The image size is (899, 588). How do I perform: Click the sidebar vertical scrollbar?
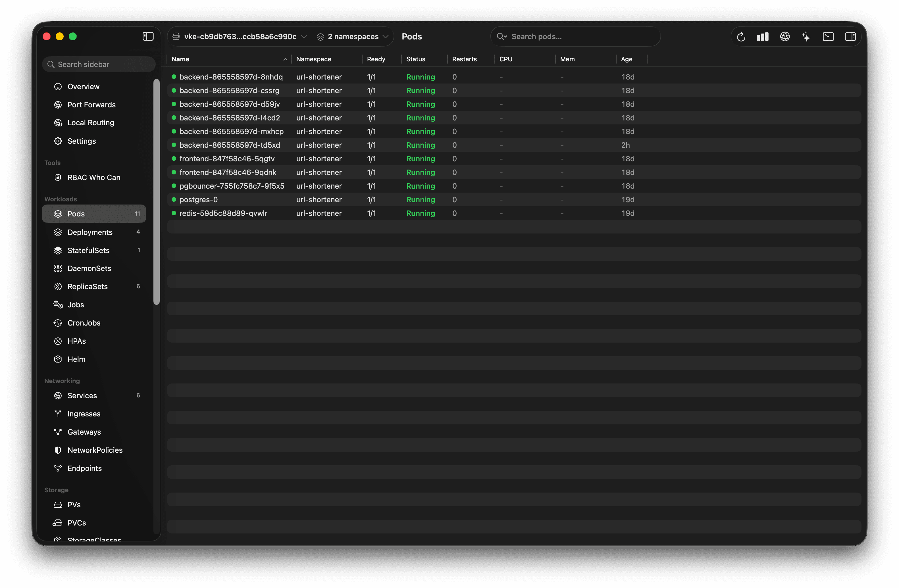tap(156, 191)
